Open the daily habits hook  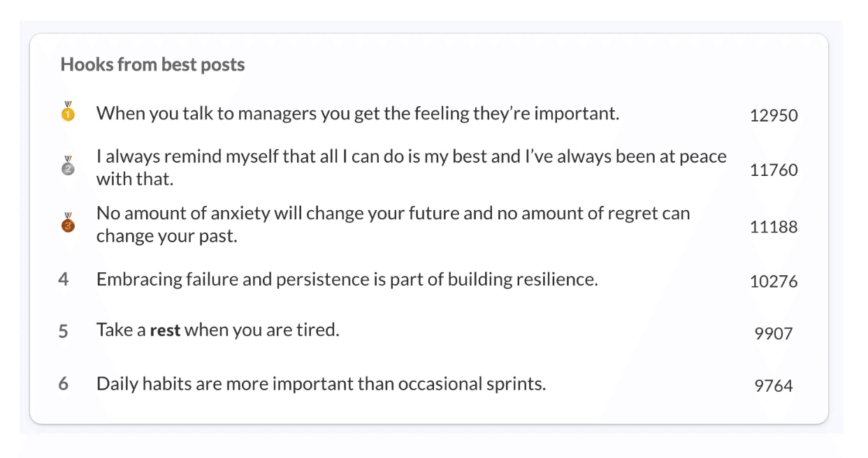coord(321,383)
